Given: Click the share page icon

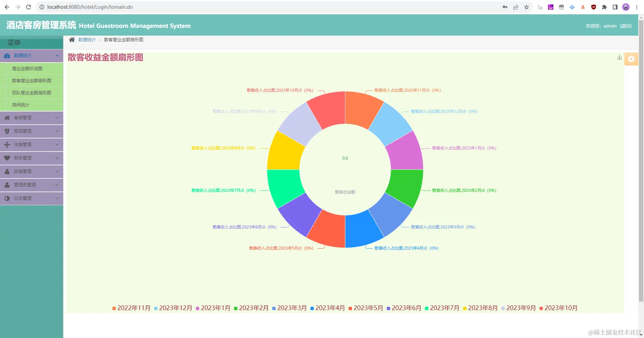Looking at the screenshot, I should point(516,7).
